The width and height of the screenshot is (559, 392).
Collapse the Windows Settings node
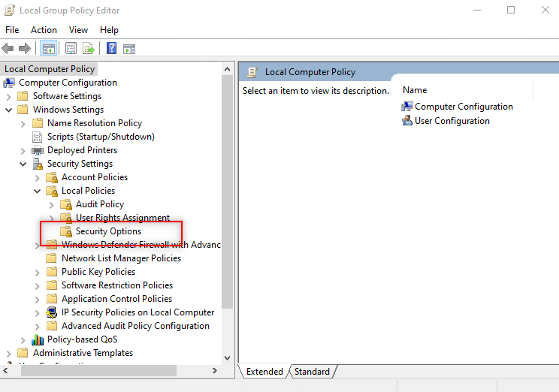coord(9,110)
